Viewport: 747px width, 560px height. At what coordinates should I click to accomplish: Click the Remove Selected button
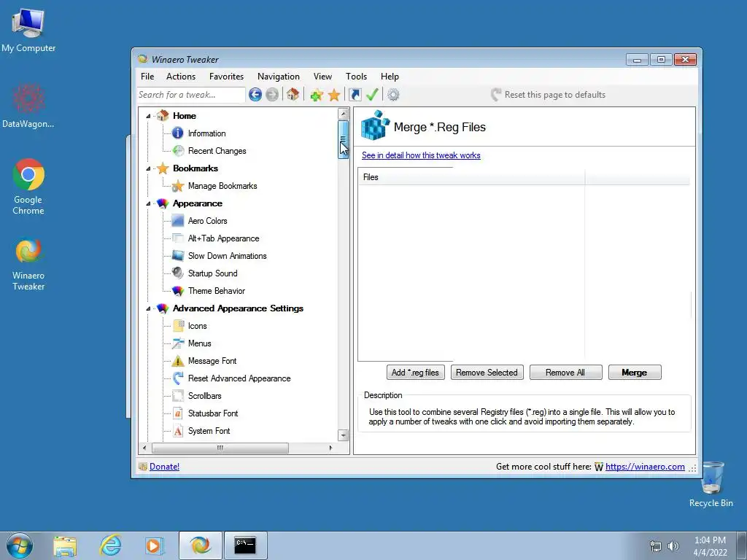point(487,373)
